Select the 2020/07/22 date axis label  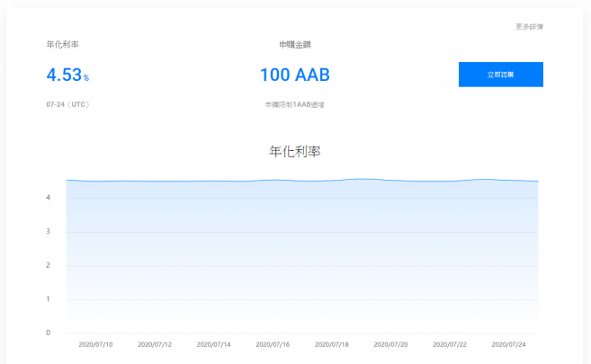pos(450,344)
